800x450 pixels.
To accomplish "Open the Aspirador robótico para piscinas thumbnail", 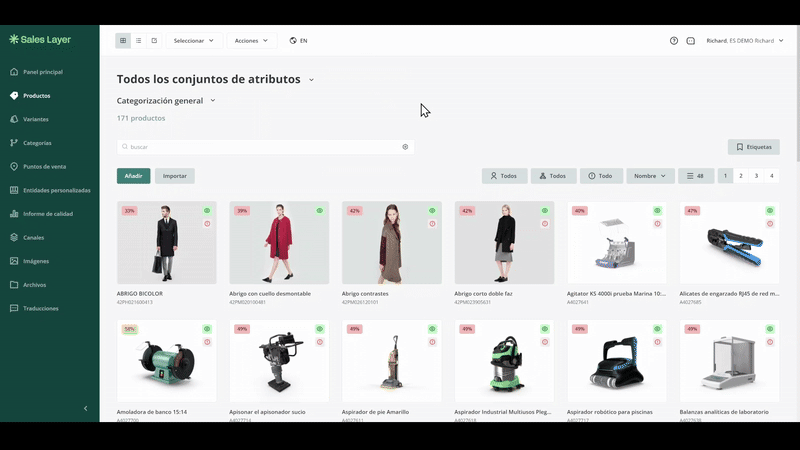I will click(617, 361).
